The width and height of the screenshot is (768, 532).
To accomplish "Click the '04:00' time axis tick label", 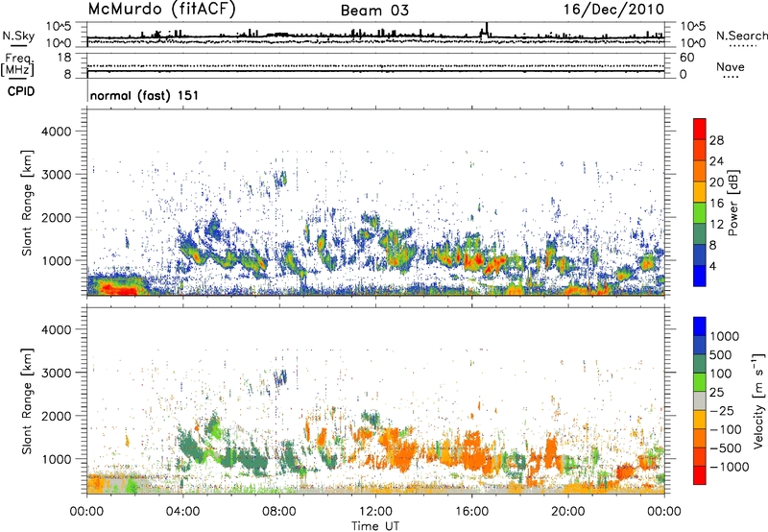I will [x=182, y=512].
